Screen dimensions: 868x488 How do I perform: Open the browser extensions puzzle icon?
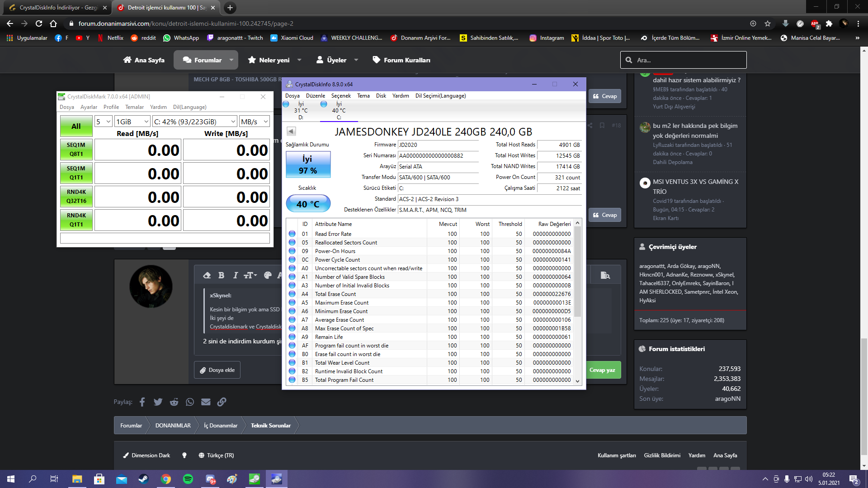829,23
